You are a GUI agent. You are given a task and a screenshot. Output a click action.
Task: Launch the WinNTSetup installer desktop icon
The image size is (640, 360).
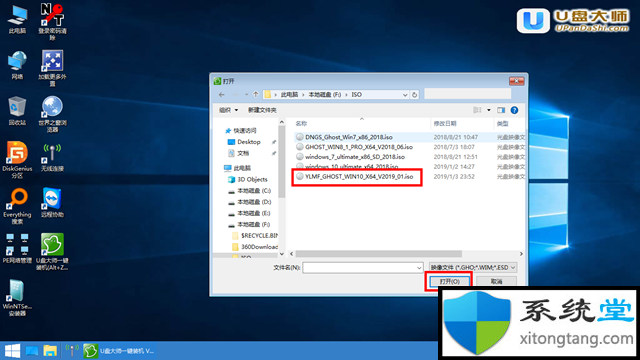17,298
